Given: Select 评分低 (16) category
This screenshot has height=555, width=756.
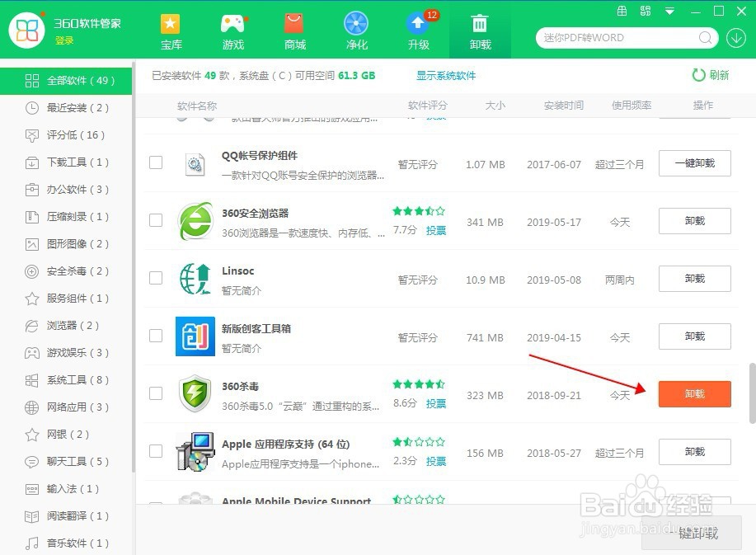Looking at the screenshot, I should pyautogui.click(x=64, y=135).
